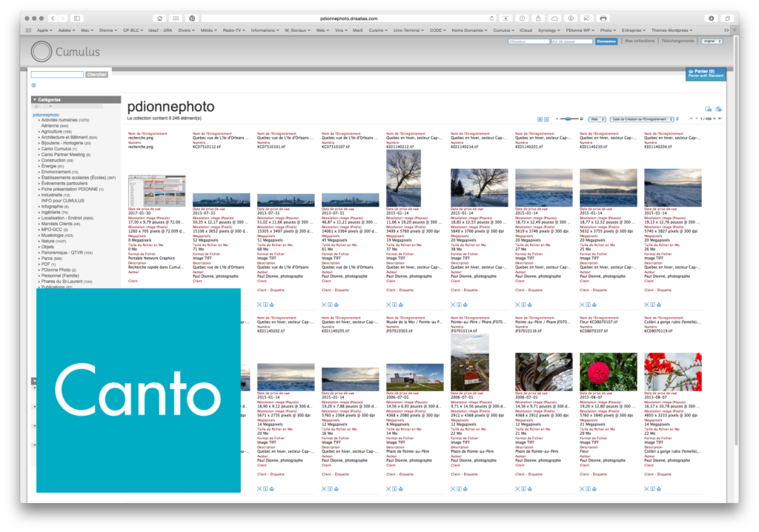The width and height of the screenshot is (759, 532).
Task: Open Safari's Downloads icon
Action: (x=711, y=19)
